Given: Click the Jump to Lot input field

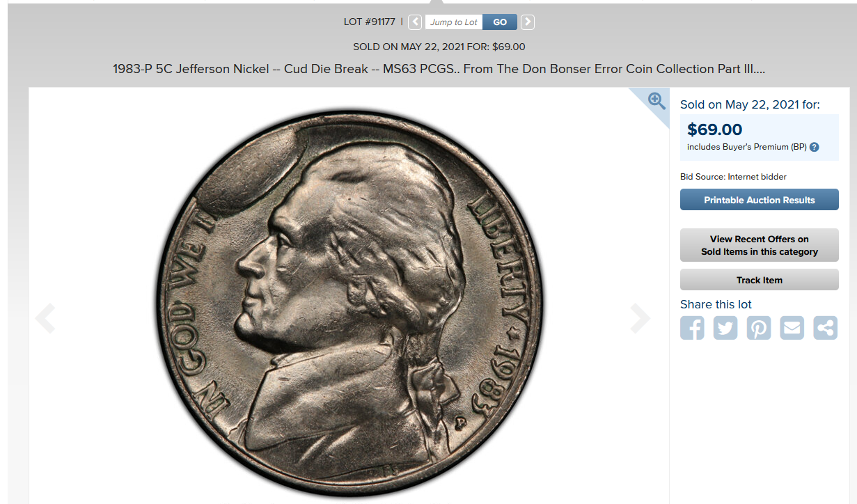Looking at the screenshot, I should pos(454,22).
